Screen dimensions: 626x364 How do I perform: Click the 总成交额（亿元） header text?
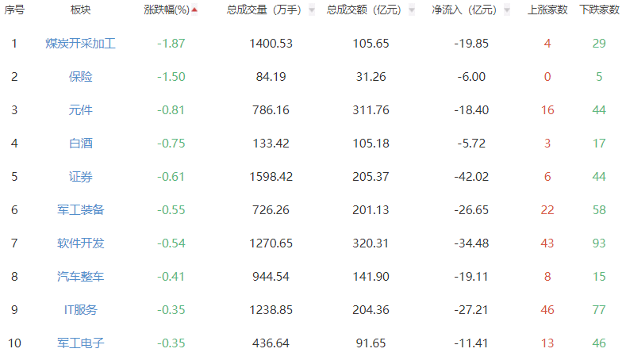363,10
